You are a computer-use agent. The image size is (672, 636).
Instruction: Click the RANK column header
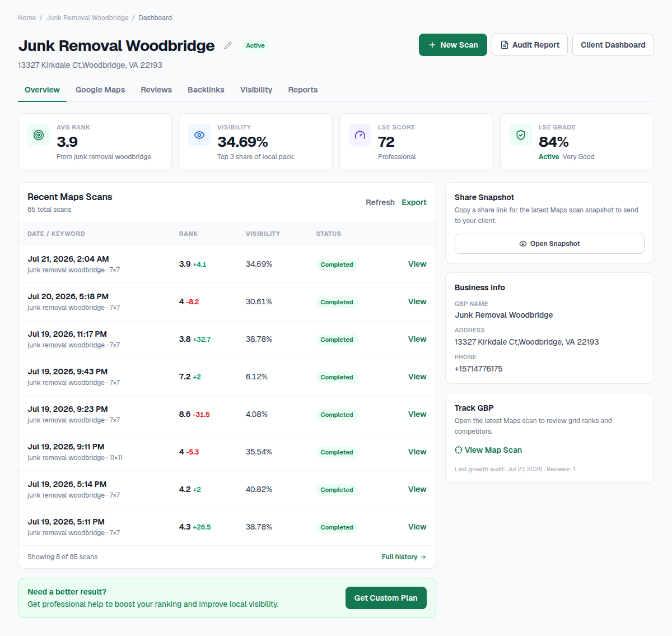(188, 234)
